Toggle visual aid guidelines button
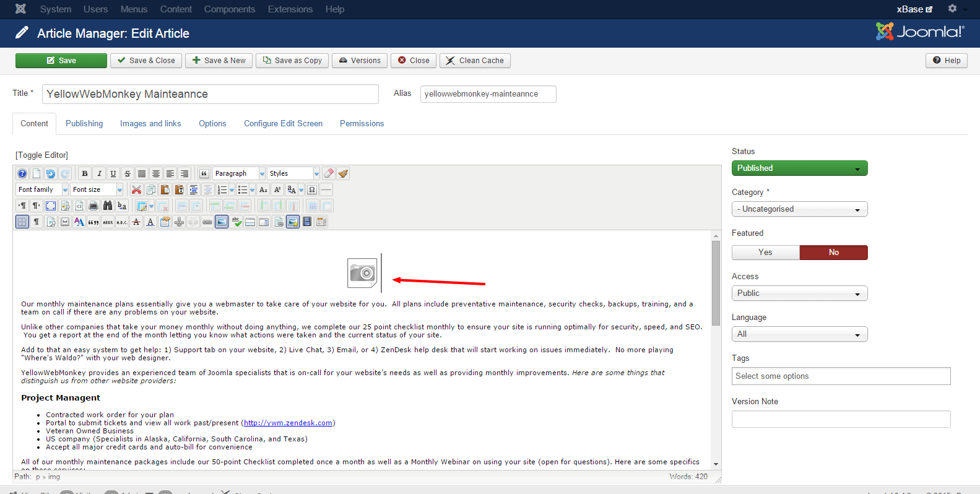This screenshot has width=980, height=494. [22, 222]
